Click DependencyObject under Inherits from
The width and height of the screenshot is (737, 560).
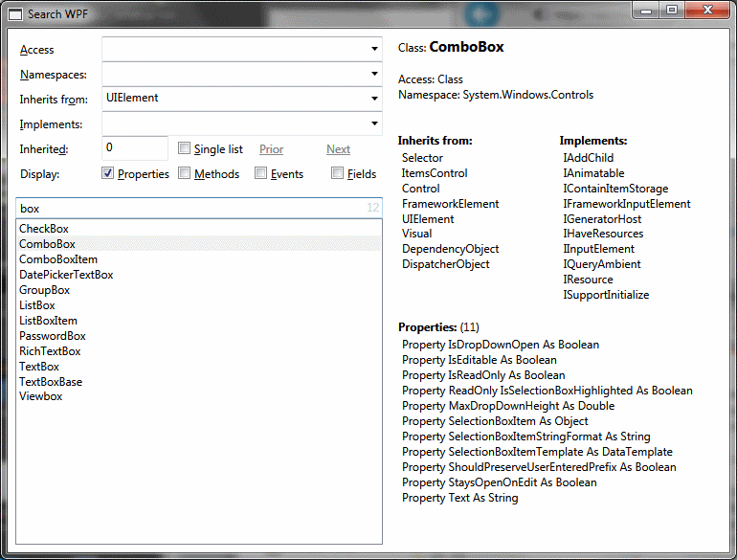tap(450, 249)
